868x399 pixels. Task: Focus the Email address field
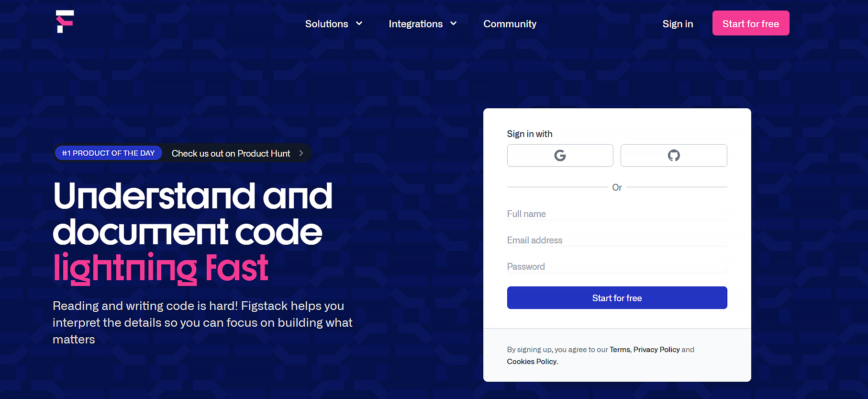[x=617, y=240]
